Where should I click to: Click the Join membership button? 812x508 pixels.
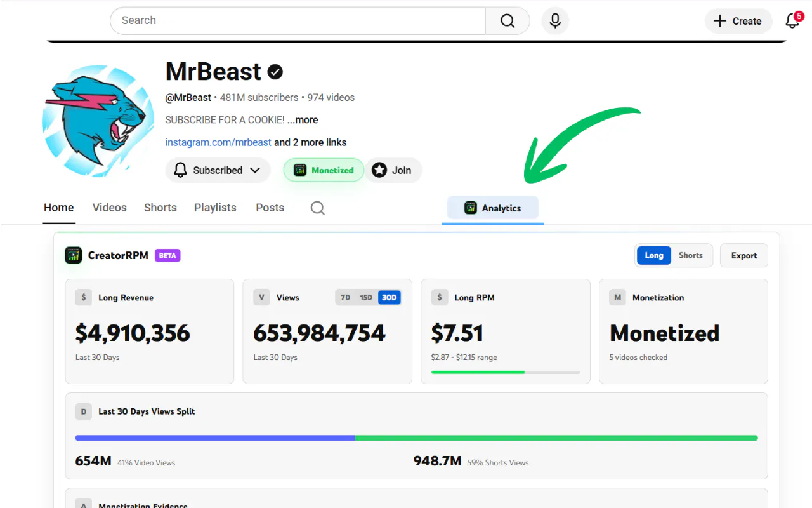click(393, 170)
